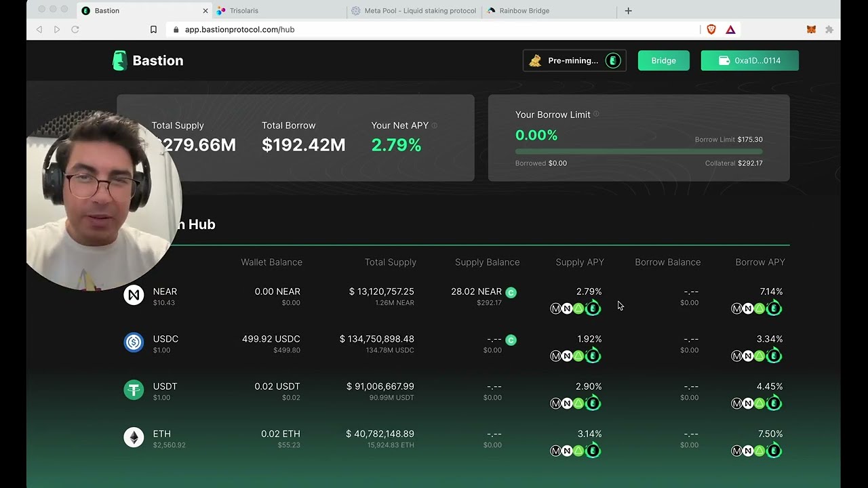Toggle the NEAR collateral C badge
The image size is (868, 488).
[x=511, y=293]
